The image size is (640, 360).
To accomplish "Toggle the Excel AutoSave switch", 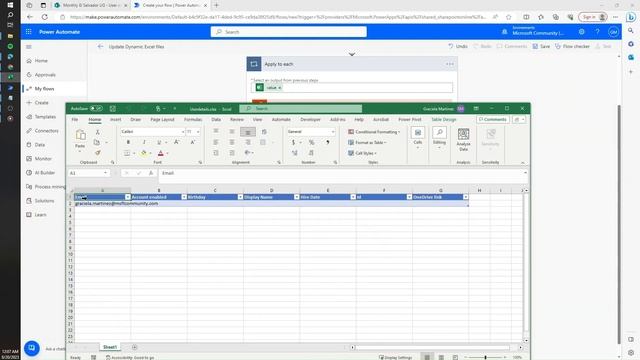I will click(96, 109).
